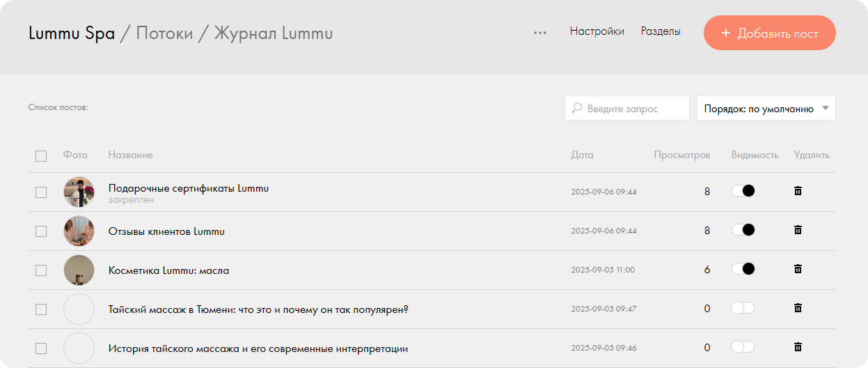Click the Косметика Lummu post thumbnail

tap(79, 270)
